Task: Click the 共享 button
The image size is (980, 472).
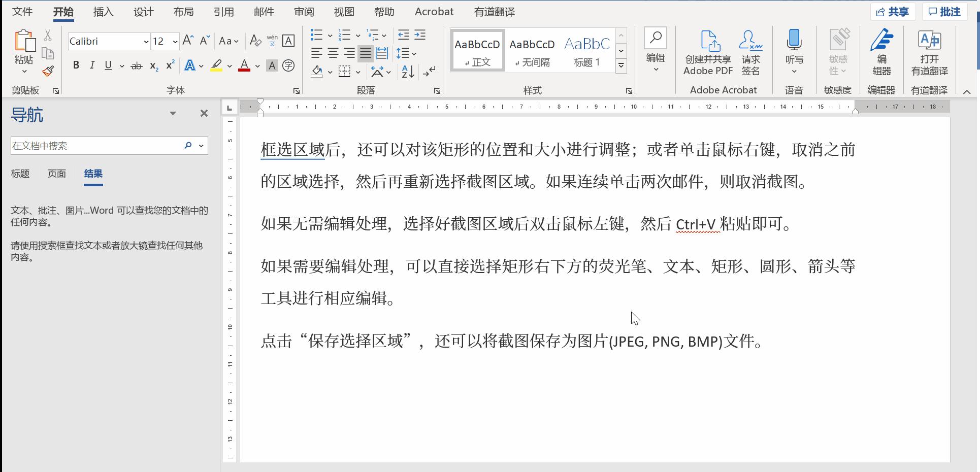Action: pos(893,11)
